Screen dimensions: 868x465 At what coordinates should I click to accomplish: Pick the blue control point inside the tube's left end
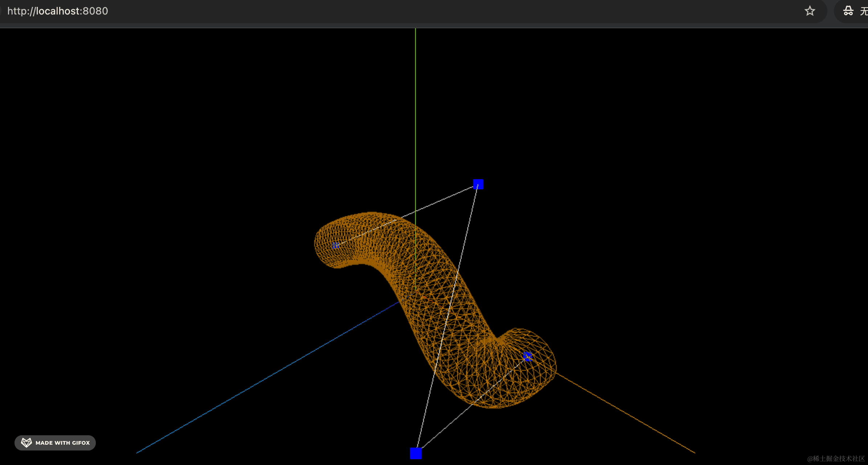pos(336,246)
